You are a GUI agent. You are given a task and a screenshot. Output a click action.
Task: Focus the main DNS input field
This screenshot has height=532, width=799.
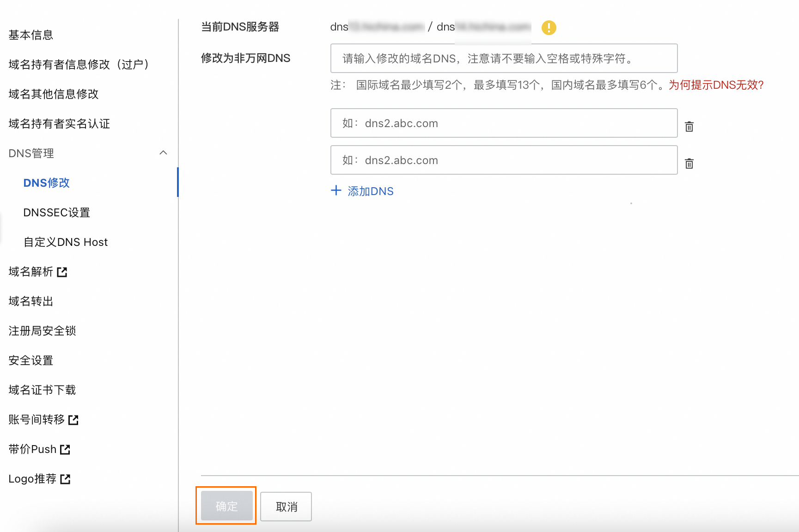pos(504,58)
